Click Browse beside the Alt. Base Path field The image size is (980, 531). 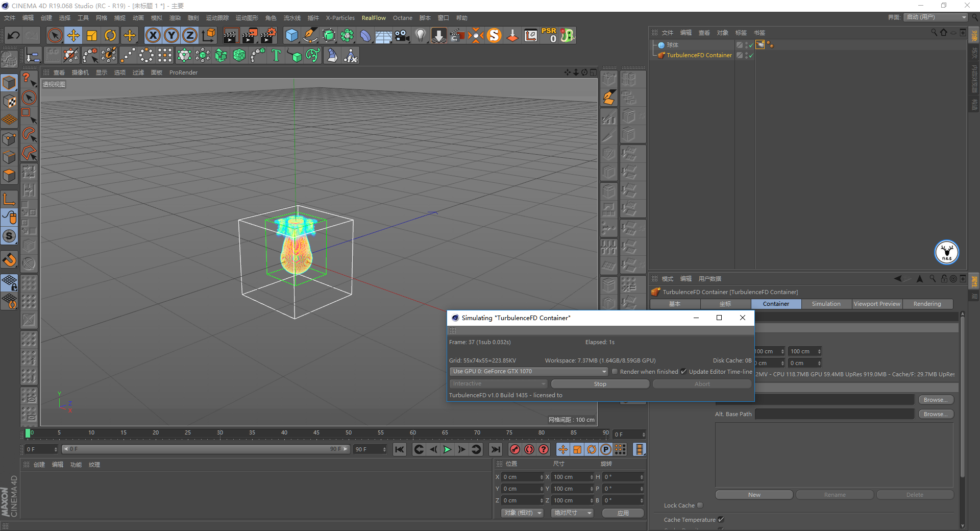936,414
